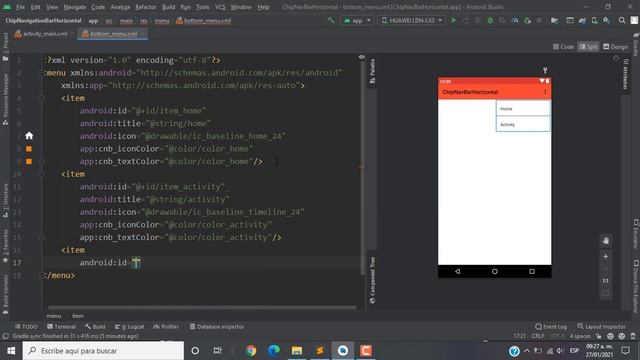The image size is (640, 360).
Task: Open the Build tool window at bottom
Action: (x=95, y=327)
